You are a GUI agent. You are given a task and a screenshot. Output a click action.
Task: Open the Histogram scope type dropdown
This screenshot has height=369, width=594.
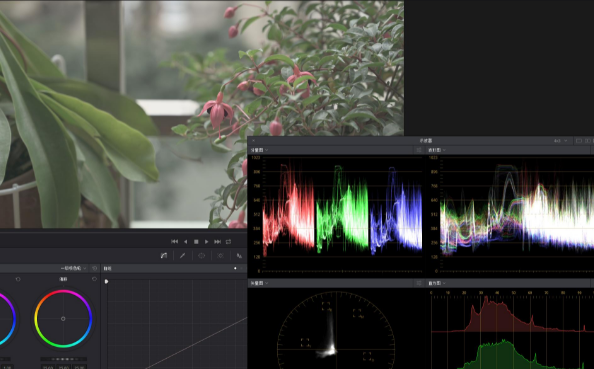[x=436, y=283]
